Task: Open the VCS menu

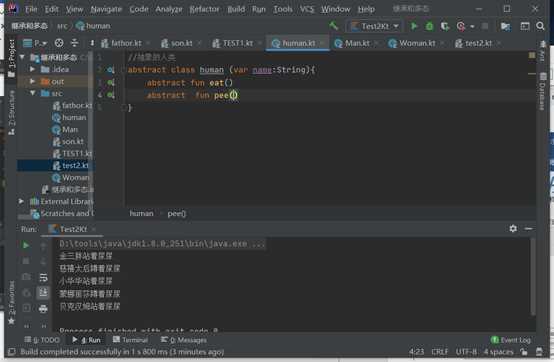Action: (x=307, y=9)
